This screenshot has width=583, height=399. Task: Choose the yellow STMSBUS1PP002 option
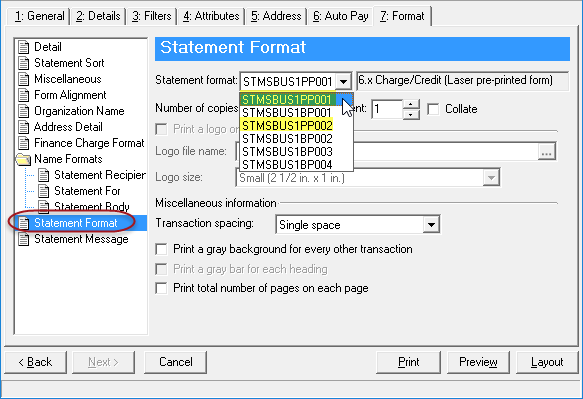pos(296,126)
